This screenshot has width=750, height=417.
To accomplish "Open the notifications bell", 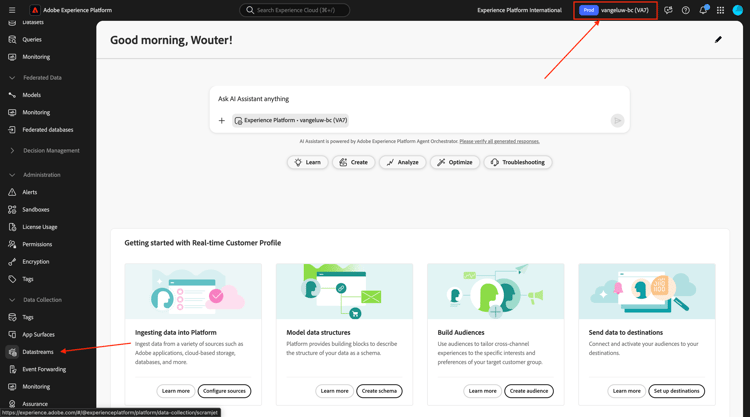I will point(703,10).
